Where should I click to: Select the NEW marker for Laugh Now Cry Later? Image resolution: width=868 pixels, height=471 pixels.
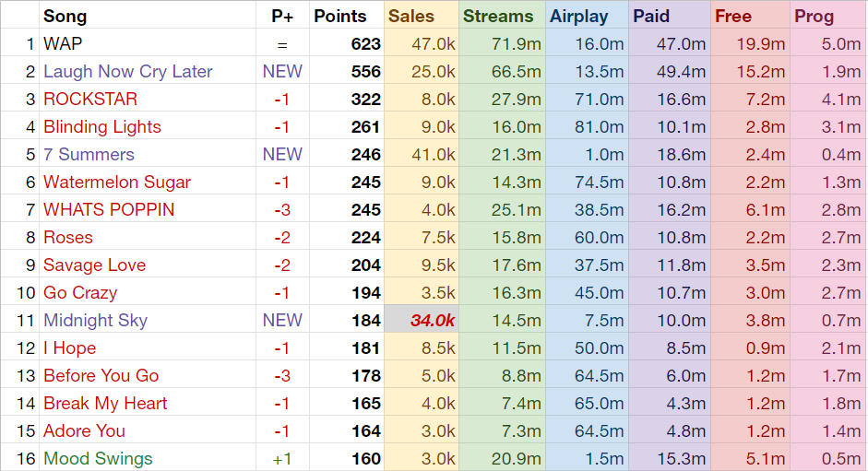pyautogui.click(x=282, y=71)
